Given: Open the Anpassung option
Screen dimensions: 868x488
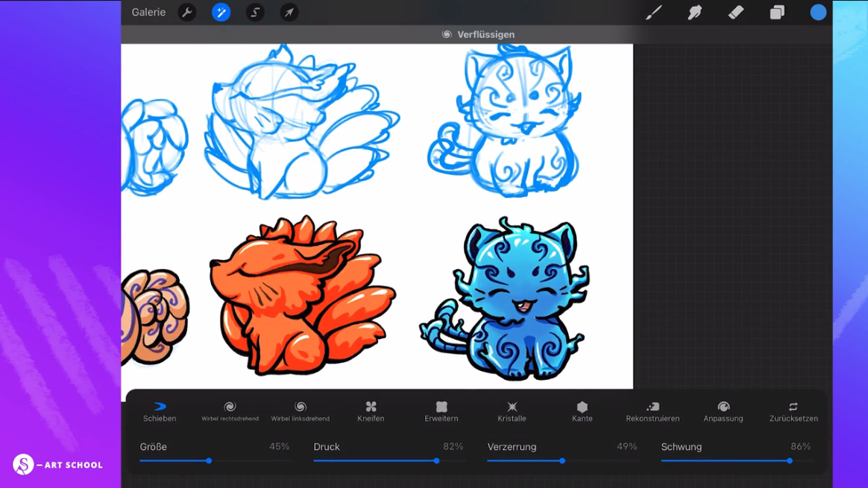Looking at the screenshot, I should point(723,412).
